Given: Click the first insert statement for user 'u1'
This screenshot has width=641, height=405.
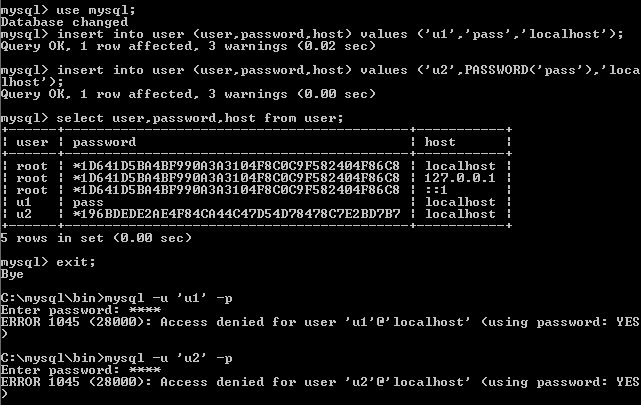Looking at the screenshot, I should click(x=312, y=34).
